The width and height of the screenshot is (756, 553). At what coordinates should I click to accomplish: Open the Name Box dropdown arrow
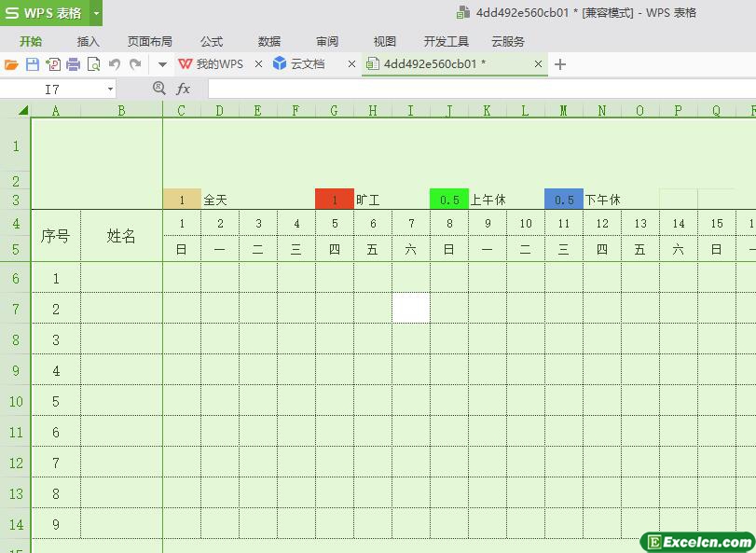point(110,90)
